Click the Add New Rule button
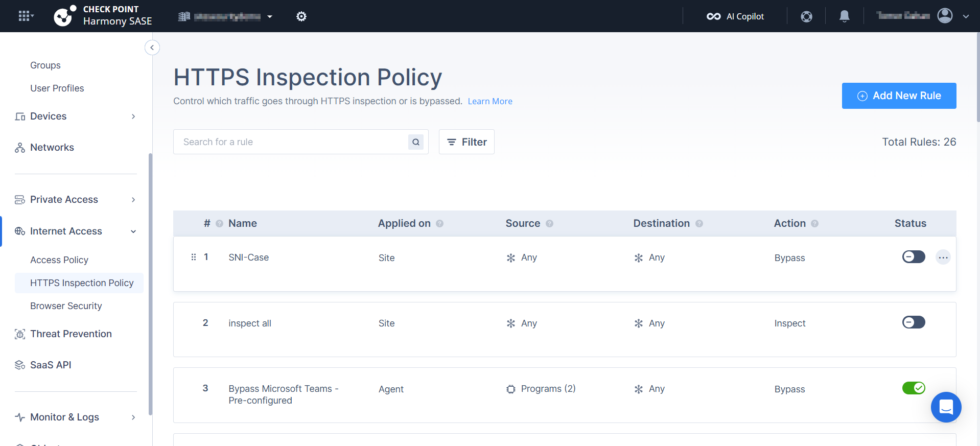 tap(899, 96)
